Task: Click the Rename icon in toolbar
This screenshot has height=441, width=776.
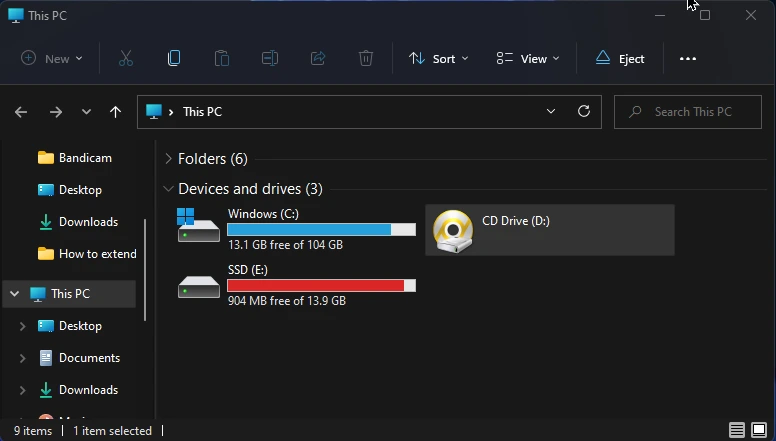Action: coord(270,58)
